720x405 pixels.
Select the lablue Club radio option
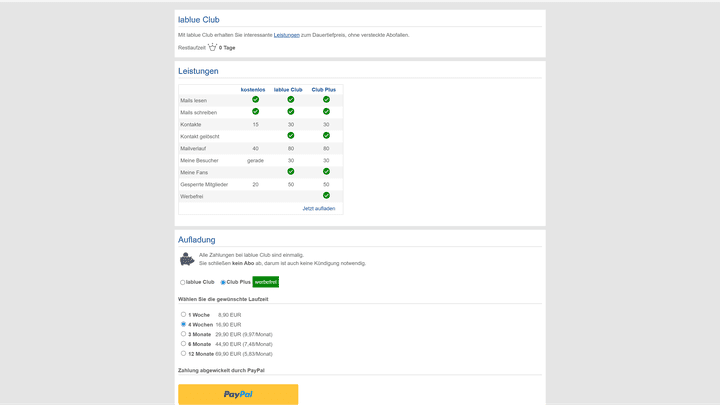click(x=182, y=282)
